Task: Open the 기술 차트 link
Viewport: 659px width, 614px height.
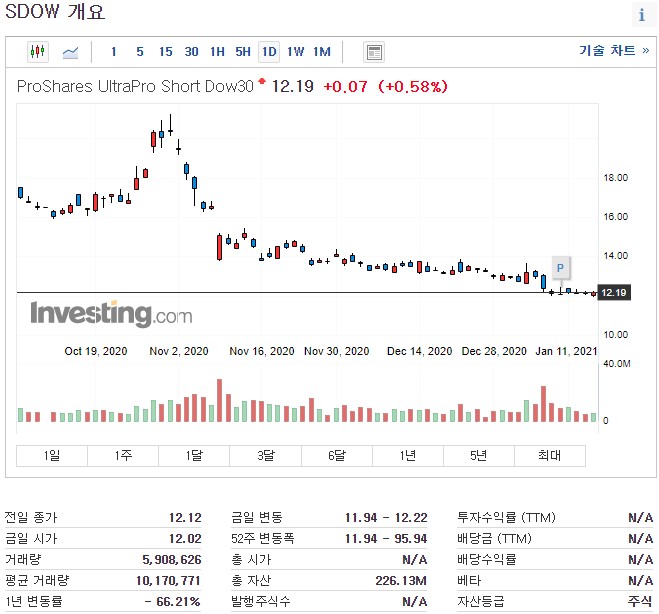Action: click(614, 50)
